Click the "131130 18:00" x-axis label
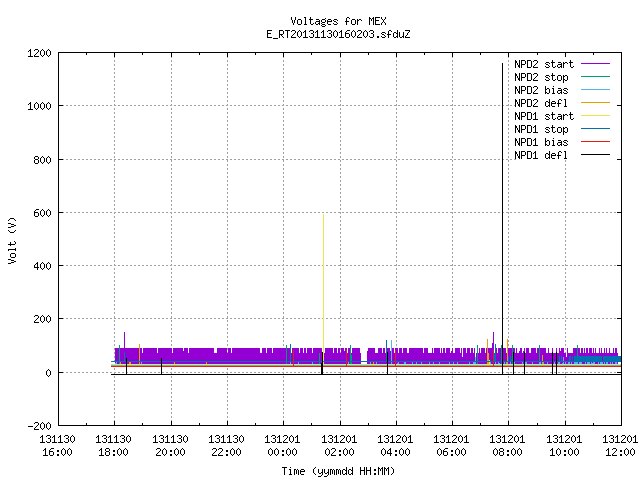640x480 pixels. pos(113,446)
